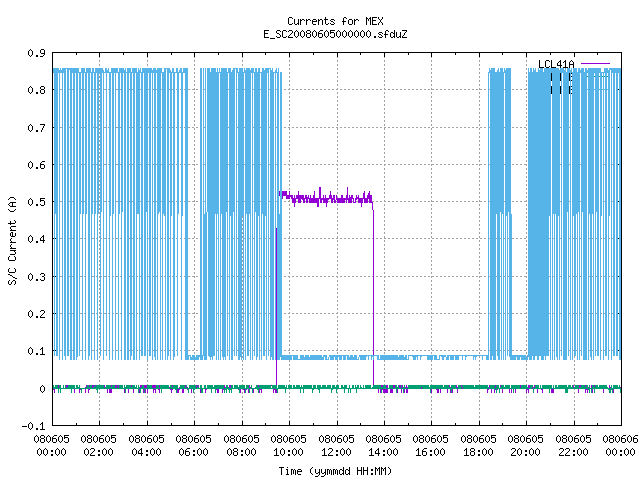Image resolution: width=640 pixels, height=480 pixels.
Task: Click the 0.9 y-axis tick label
Action: [x=37, y=53]
